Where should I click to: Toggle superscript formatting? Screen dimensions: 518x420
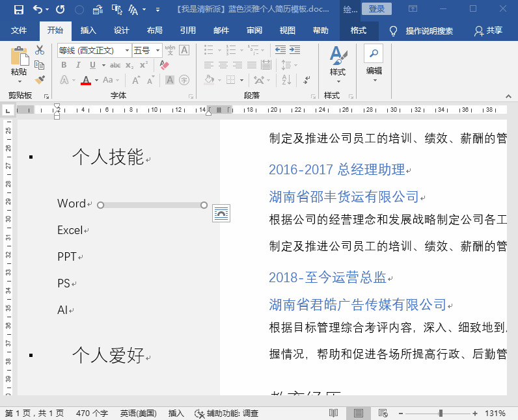(x=144, y=65)
